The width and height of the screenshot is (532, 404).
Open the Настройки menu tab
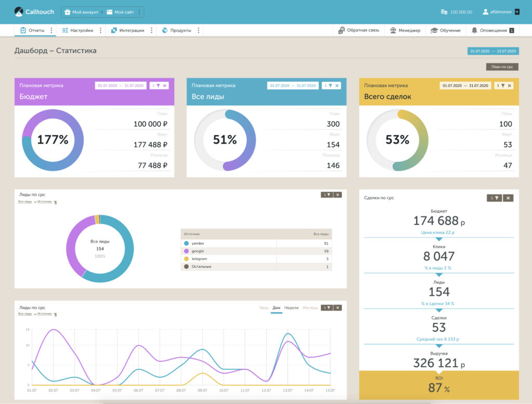tap(77, 30)
